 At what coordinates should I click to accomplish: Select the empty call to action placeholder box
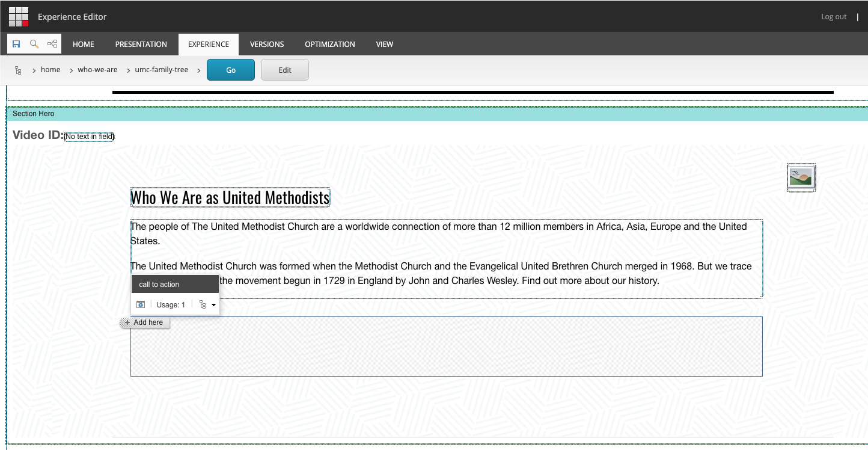[447, 347]
